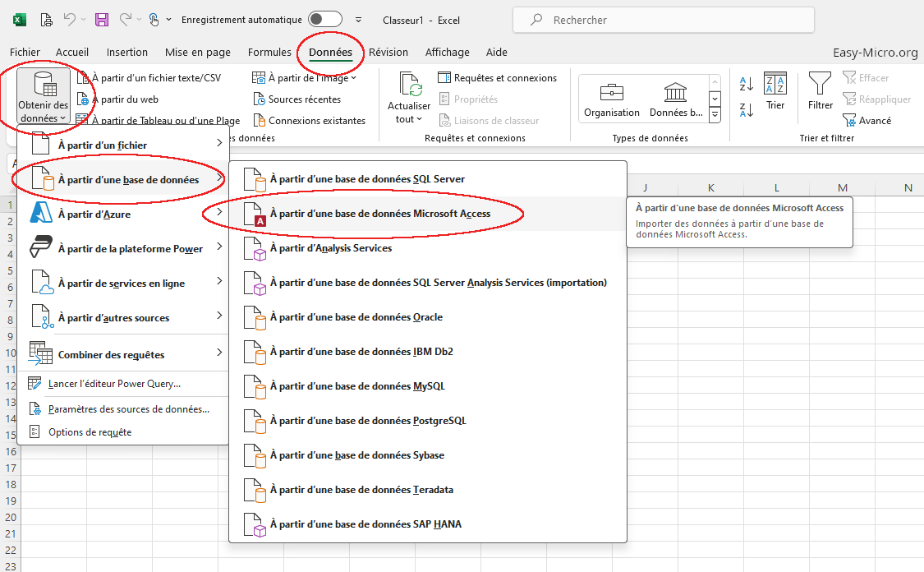Image resolution: width=924 pixels, height=572 pixels.
Task: Click the Données boursières bank icon
Action: click(675, 93)
